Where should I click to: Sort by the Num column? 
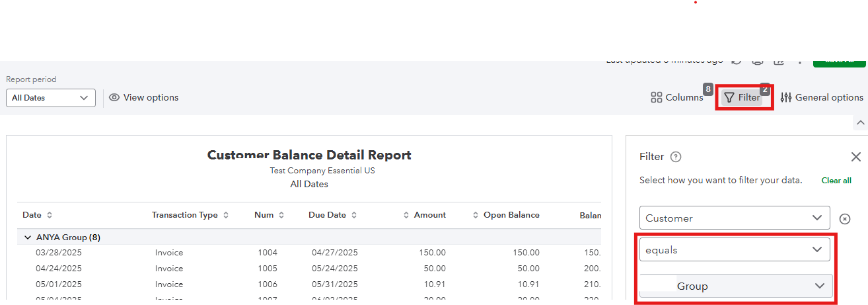click(x=281, y=215)
